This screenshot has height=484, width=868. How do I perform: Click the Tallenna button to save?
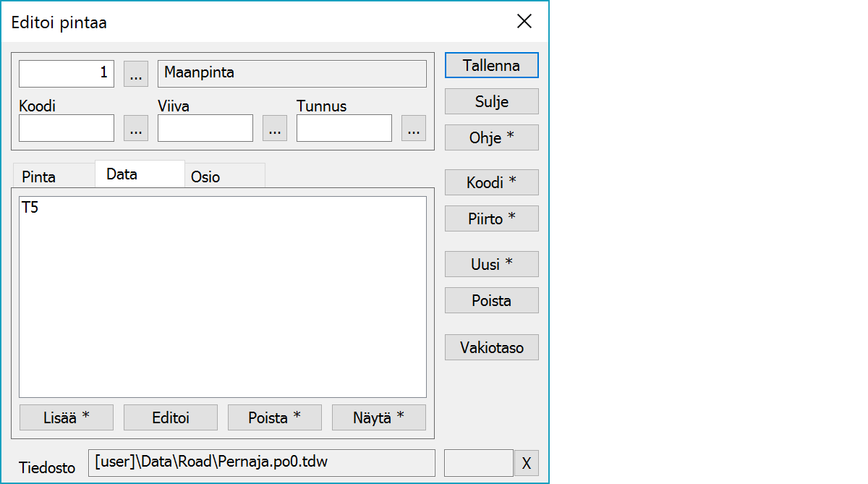[x=491, y=65]
